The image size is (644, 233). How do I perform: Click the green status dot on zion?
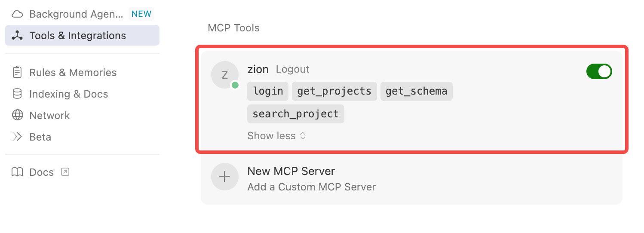[235, 85]
